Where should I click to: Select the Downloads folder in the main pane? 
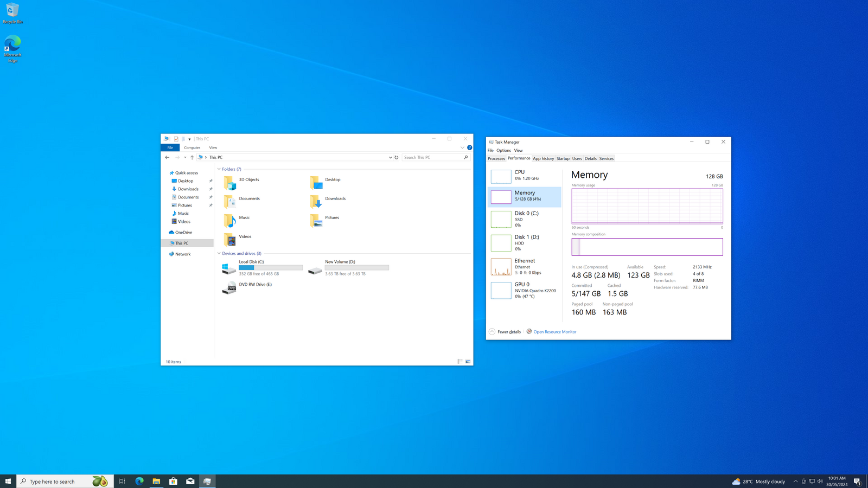pyautogui.click(x=328, y=201)
